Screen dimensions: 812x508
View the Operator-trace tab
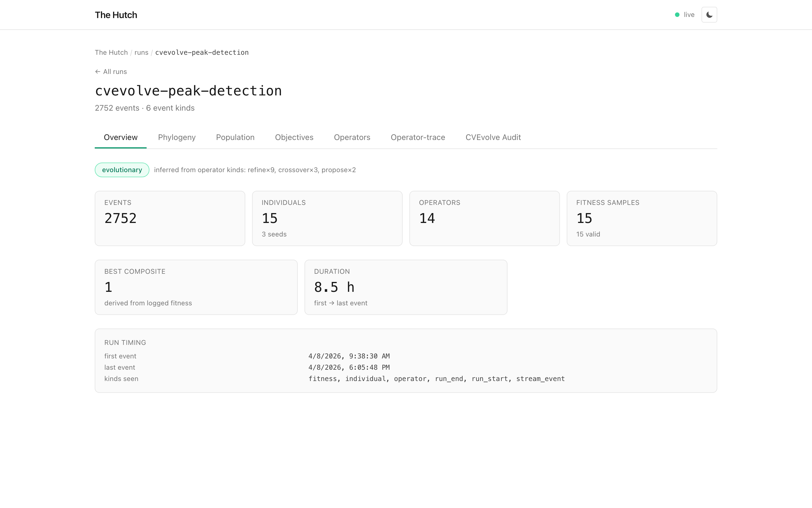tap(418, 137)
